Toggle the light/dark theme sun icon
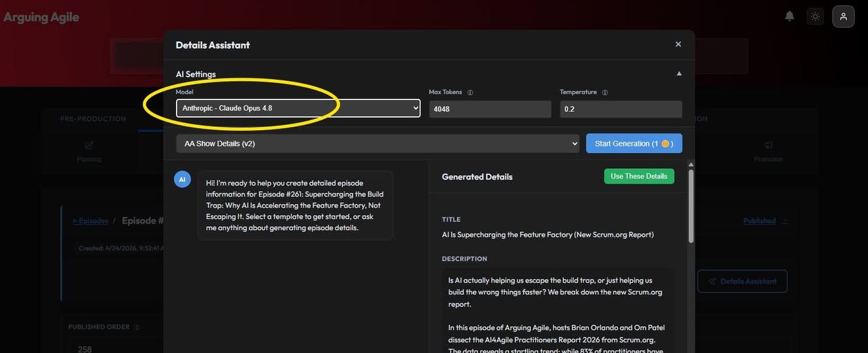Viewport: 868px width, 353px height. tap(815, 16)
